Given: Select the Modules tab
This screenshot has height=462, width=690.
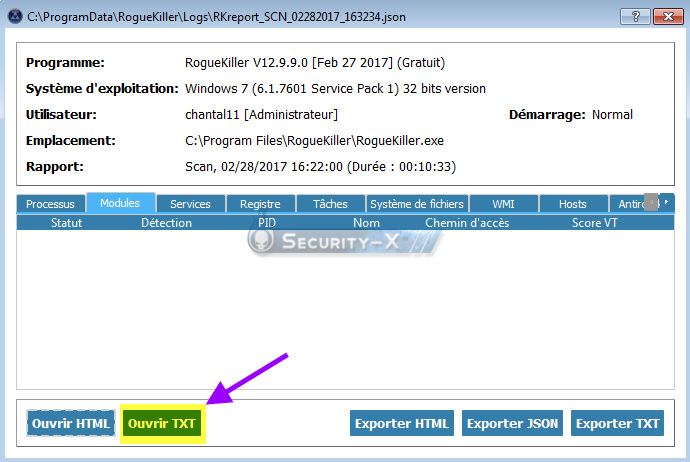Looking at the screenshot, I should coord(120,203).
